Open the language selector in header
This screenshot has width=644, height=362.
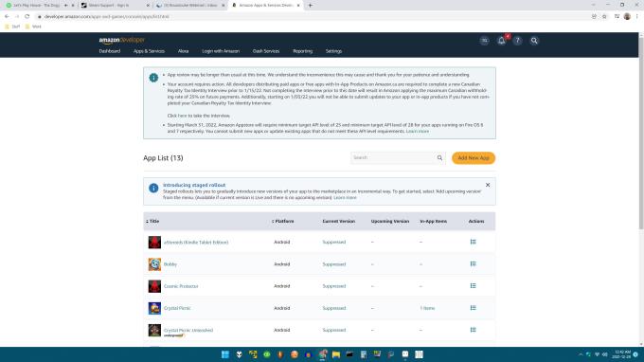(485, 41)
